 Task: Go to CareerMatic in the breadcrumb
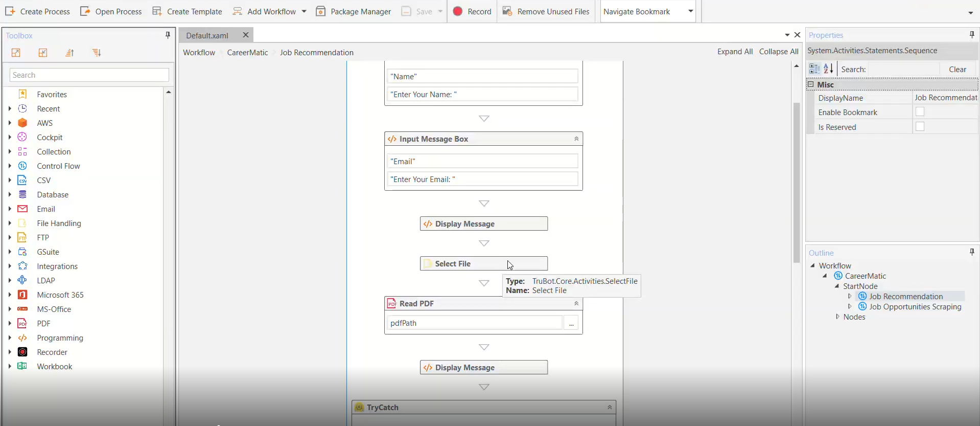coord(247,53)
